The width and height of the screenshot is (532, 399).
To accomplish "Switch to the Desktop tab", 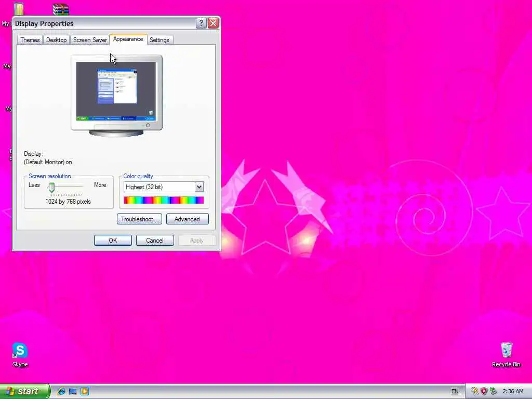I will pos(56,39).
